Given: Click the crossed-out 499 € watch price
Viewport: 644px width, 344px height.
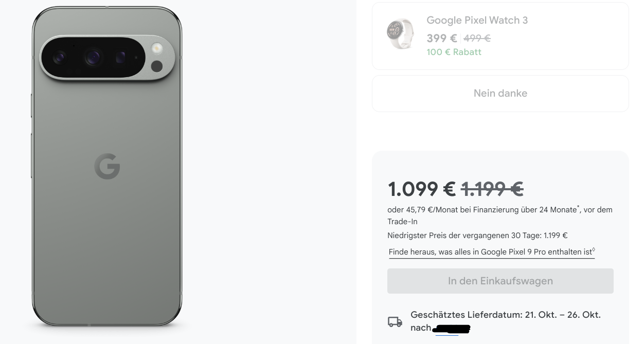Looking at the screenshot, I should pos(477,39).
